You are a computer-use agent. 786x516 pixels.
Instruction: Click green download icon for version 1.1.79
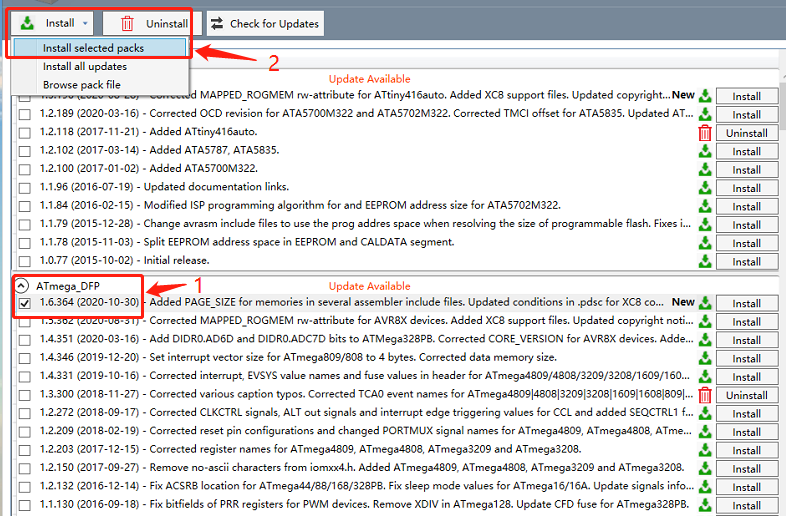click(x=705, y=224)
